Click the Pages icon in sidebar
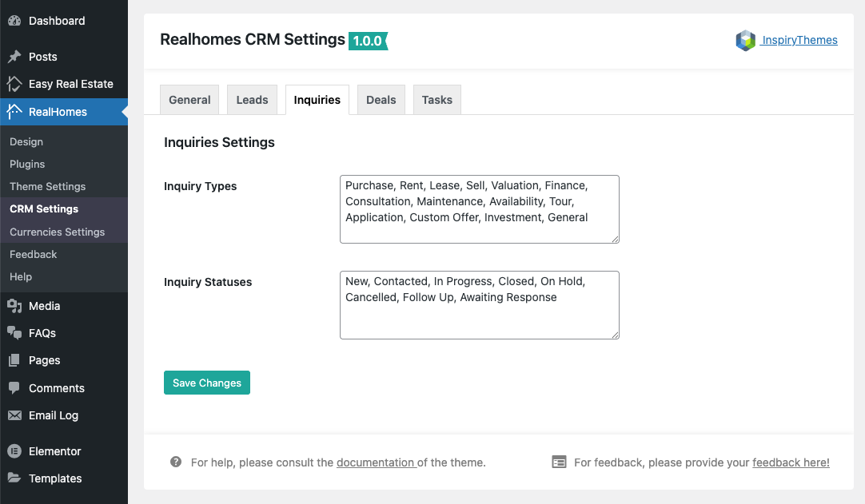 (x=14, y=360)
